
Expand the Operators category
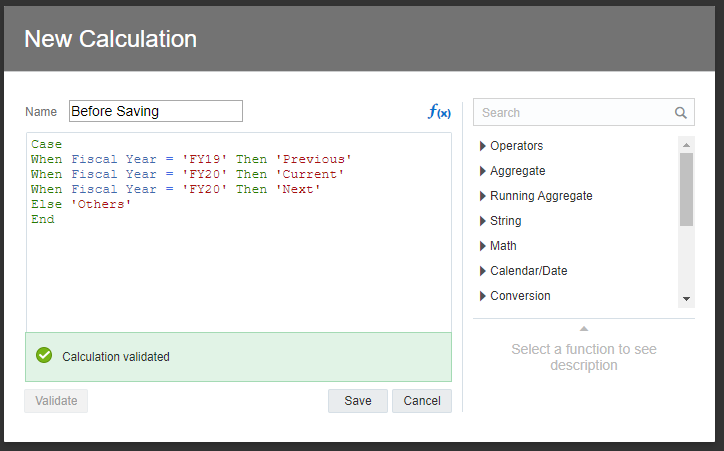click(483, 146)
